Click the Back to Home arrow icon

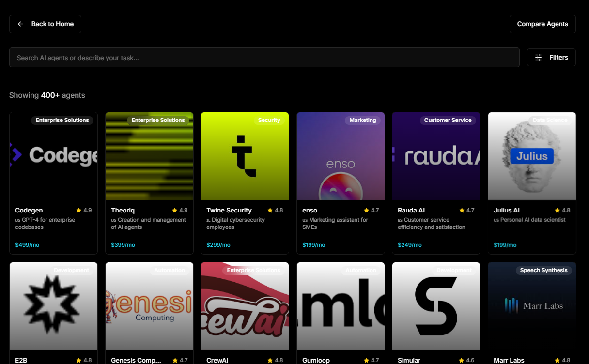point(20,24)
